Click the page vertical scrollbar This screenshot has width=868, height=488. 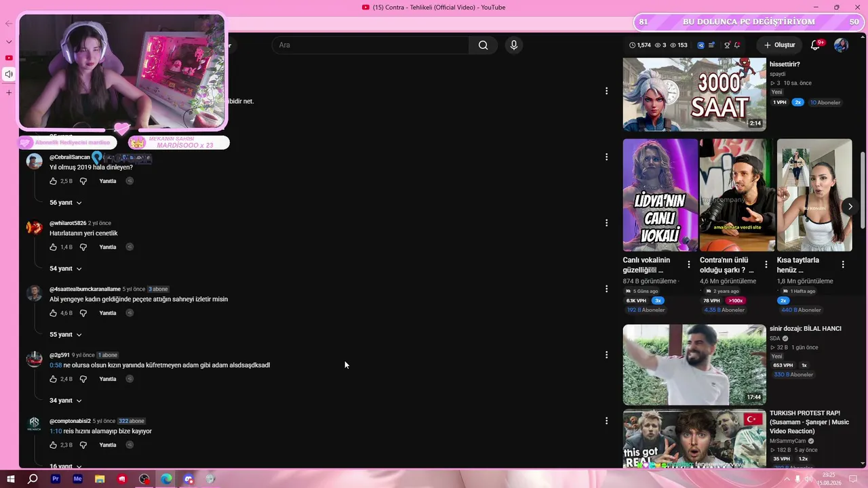[x=863, y=190]
